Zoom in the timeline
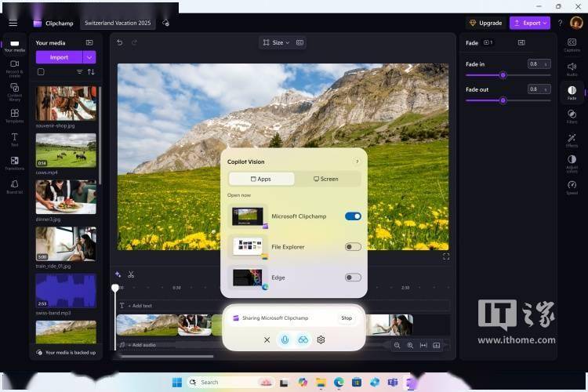Screen dimensions: 588x392 coord(410,346)
